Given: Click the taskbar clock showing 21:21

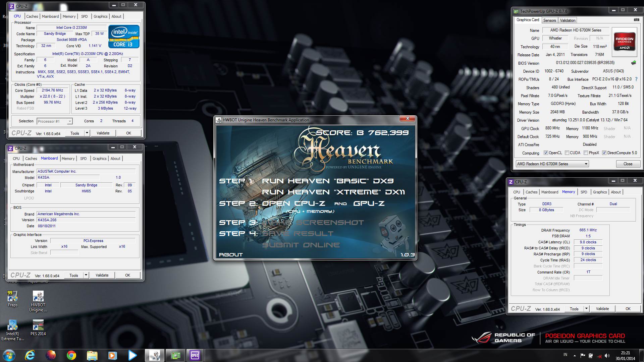Looking at the screenshot, I should point(625,356).
